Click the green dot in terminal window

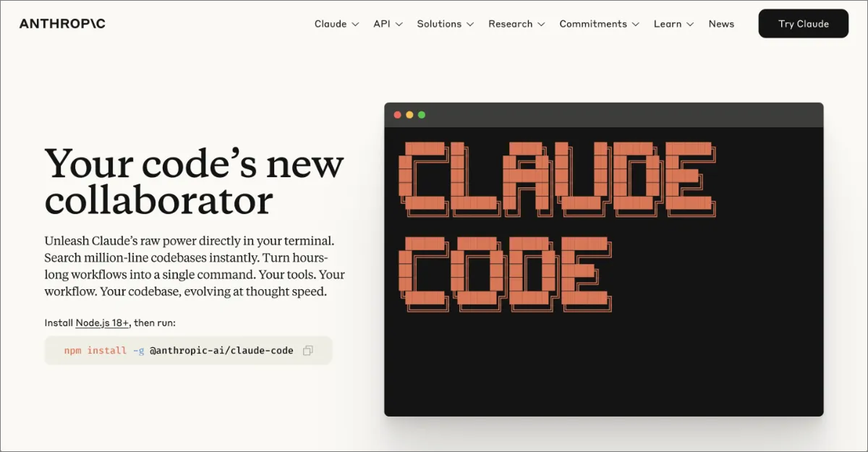point(422,115)
